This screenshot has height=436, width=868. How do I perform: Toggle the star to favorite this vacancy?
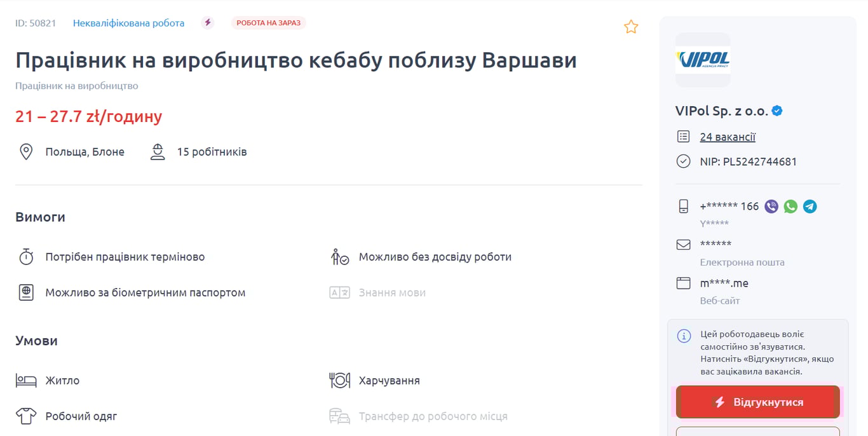[631, 26]
